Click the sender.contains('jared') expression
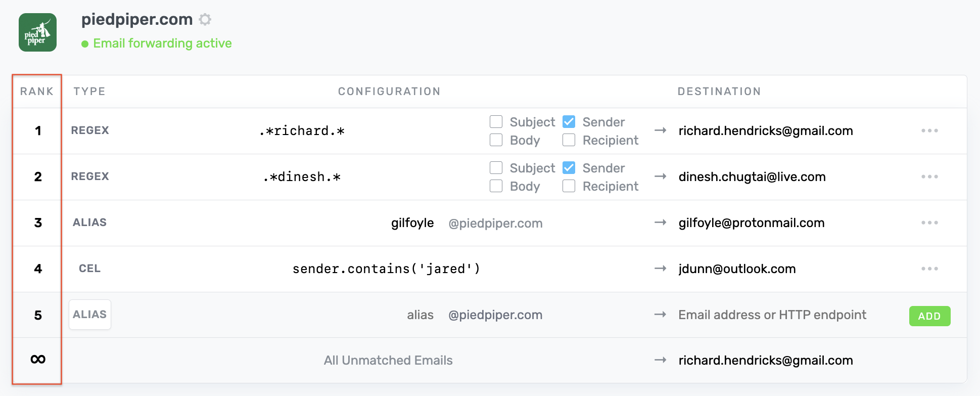Image resolution: width=980 pixels, height=396 pixels. click(386, 269)
